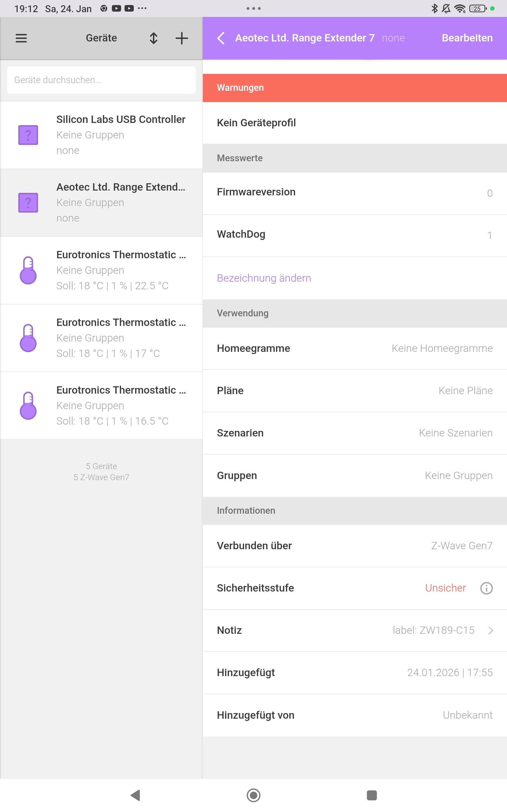Tap thermometer icon of 22.5 °C thermostat
The width and height of the screenshot is (507, 812).
coord(28,270)
